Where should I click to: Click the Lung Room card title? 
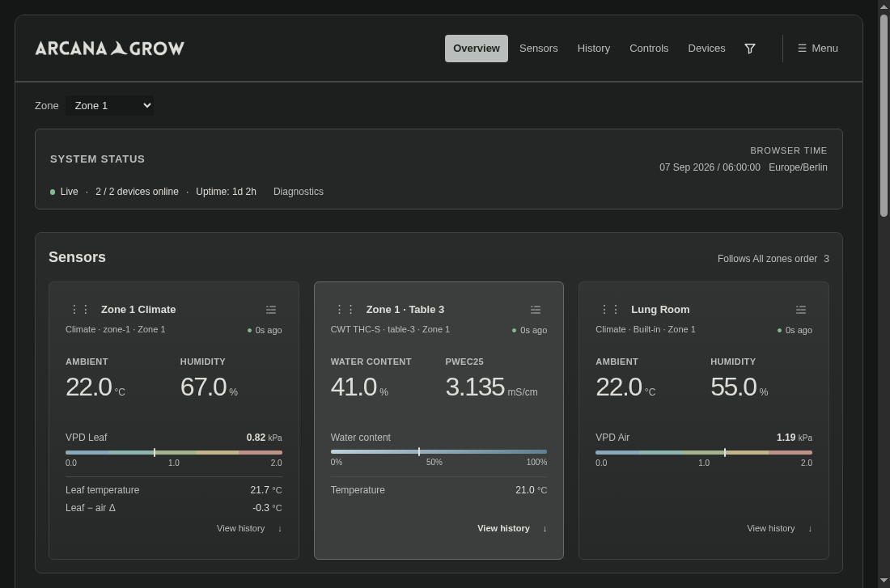660,309
